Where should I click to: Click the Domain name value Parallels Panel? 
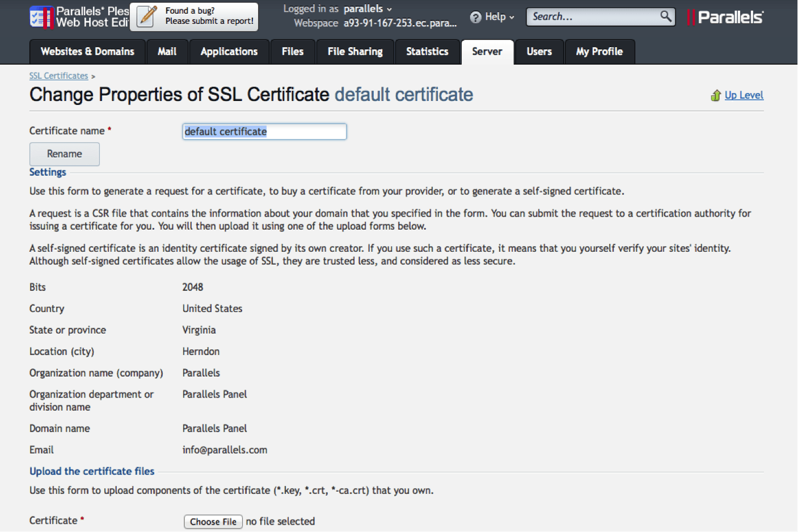pyautogui.click(x=214, y=428)
